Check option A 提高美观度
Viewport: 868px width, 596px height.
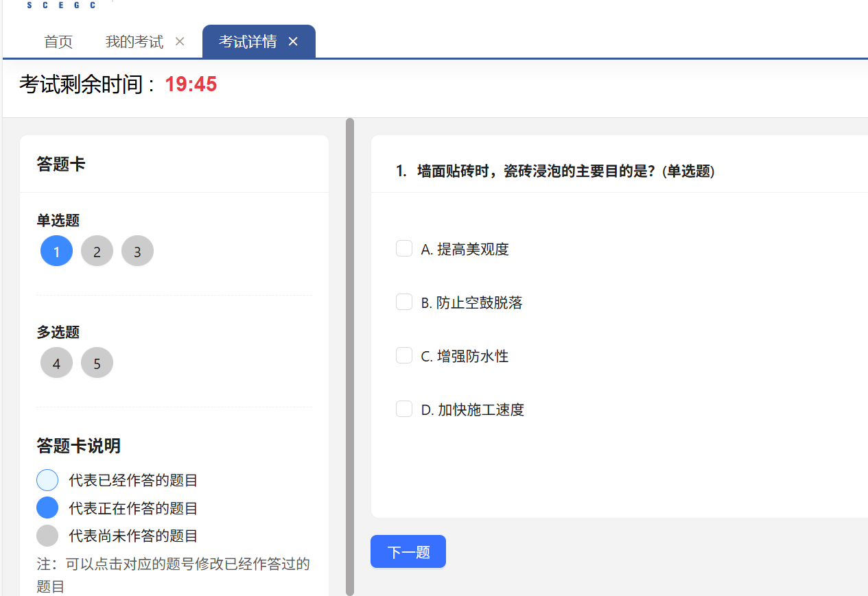[404, 248]
